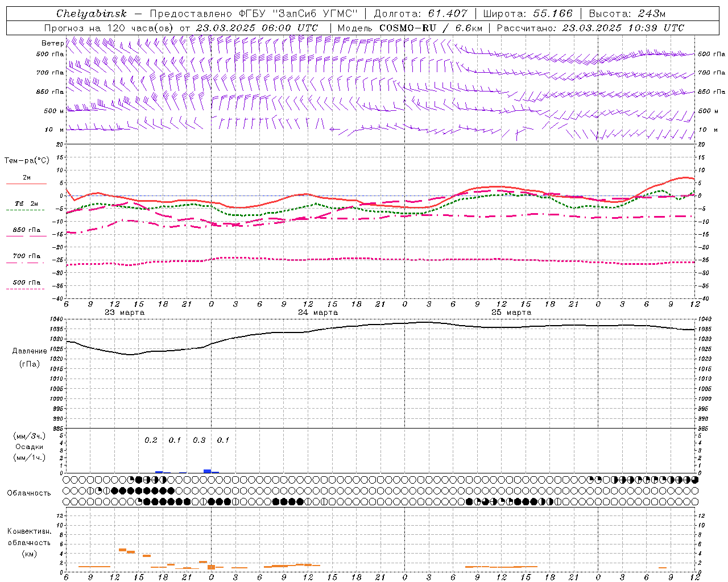Click the 'Осадки' precipitation label
This screenshot has width=728, height=582.
(x=30, y=447)
